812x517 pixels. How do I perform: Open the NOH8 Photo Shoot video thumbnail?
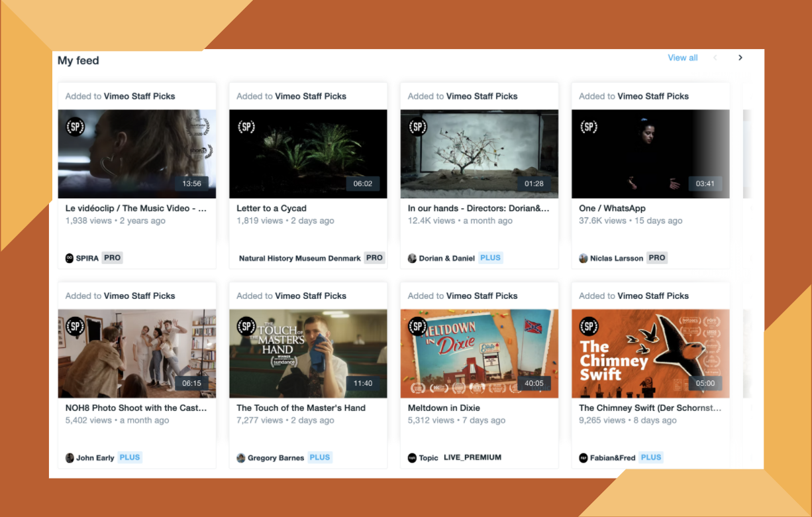pos(137,353)
